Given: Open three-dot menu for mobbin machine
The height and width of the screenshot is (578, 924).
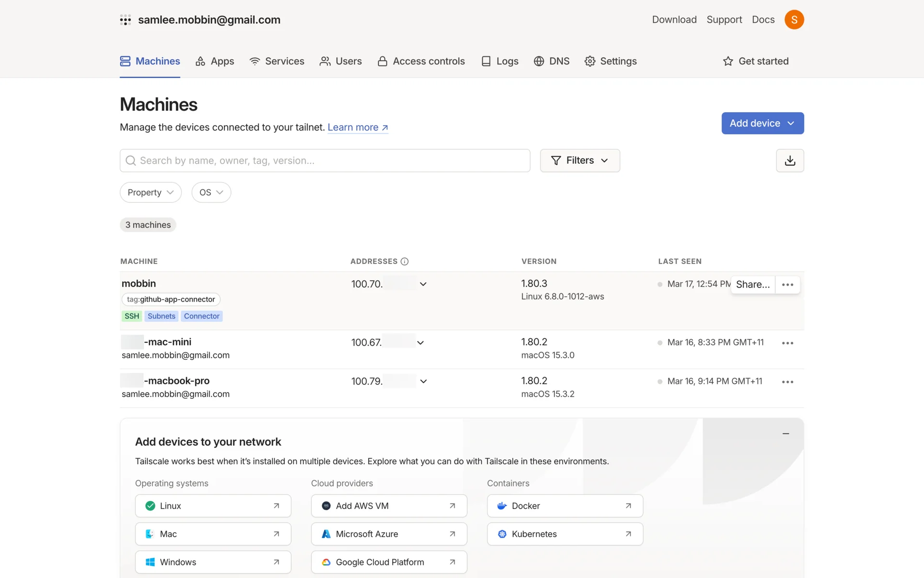Looking at the screenshot, I should coord(787,285).
